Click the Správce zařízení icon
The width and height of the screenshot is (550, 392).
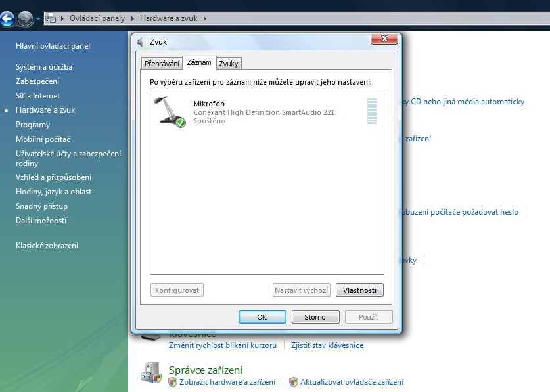(x=150, y=372)
